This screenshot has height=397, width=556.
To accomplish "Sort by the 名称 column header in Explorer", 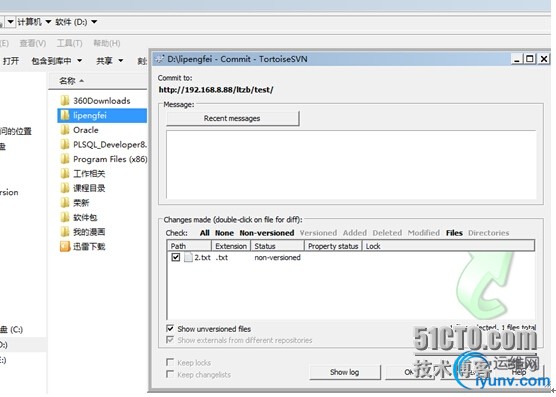I will pos(98,81).
